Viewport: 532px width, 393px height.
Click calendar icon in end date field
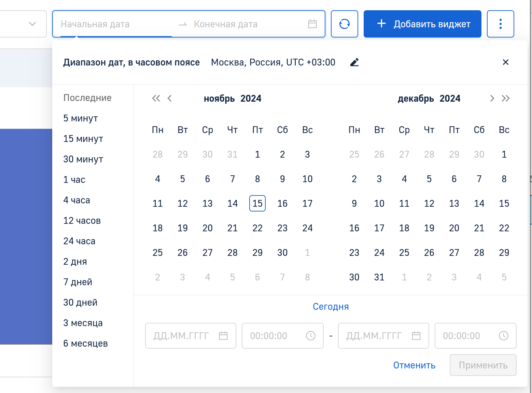[x=416, y=336]
